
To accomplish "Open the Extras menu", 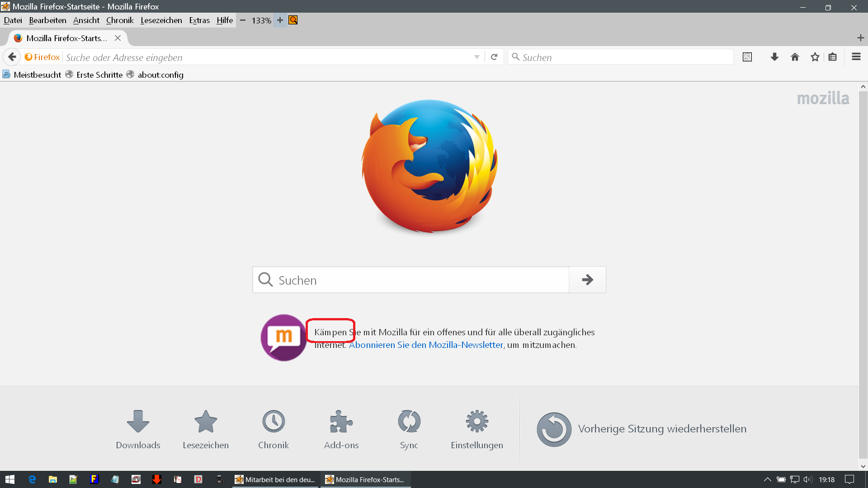I will pos(199,20).
